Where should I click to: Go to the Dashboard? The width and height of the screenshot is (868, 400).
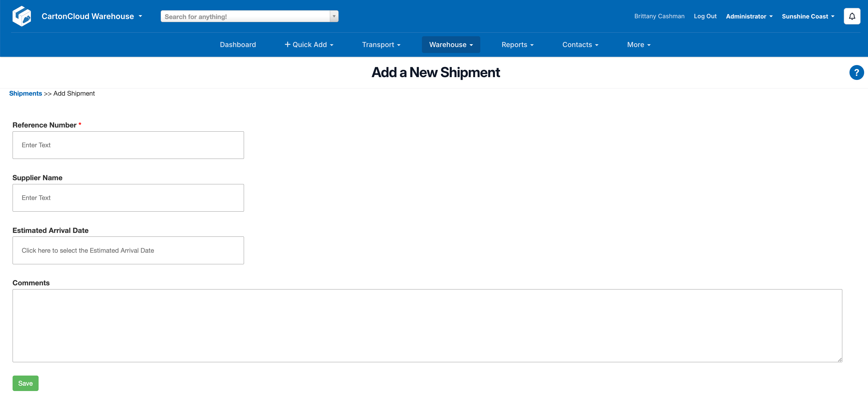238,44
